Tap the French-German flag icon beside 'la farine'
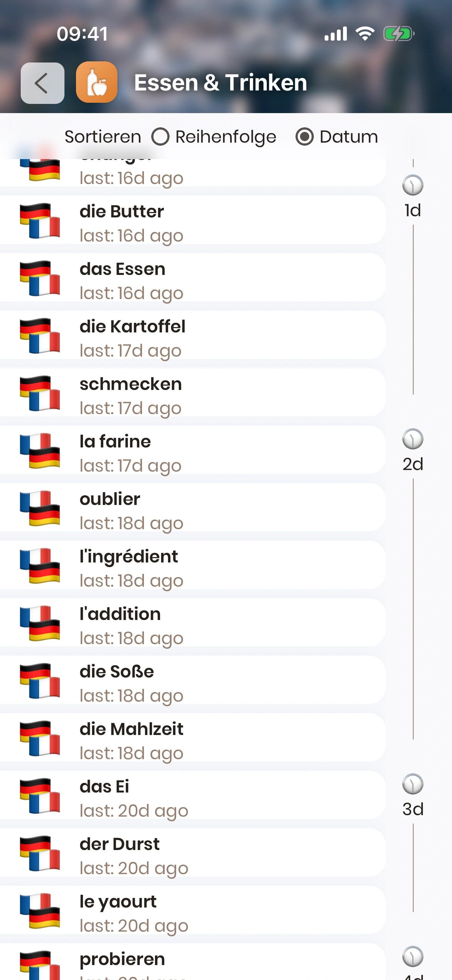452x980 pixels. point(40,451)
